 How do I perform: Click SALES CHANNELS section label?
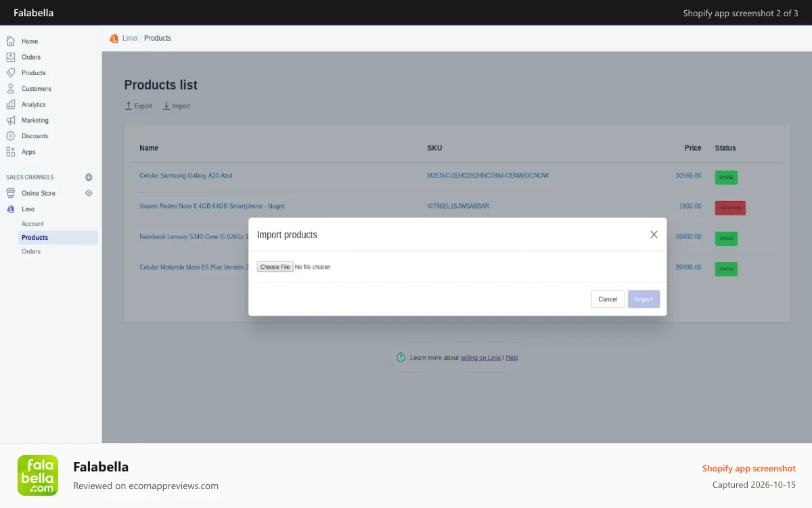30,177
